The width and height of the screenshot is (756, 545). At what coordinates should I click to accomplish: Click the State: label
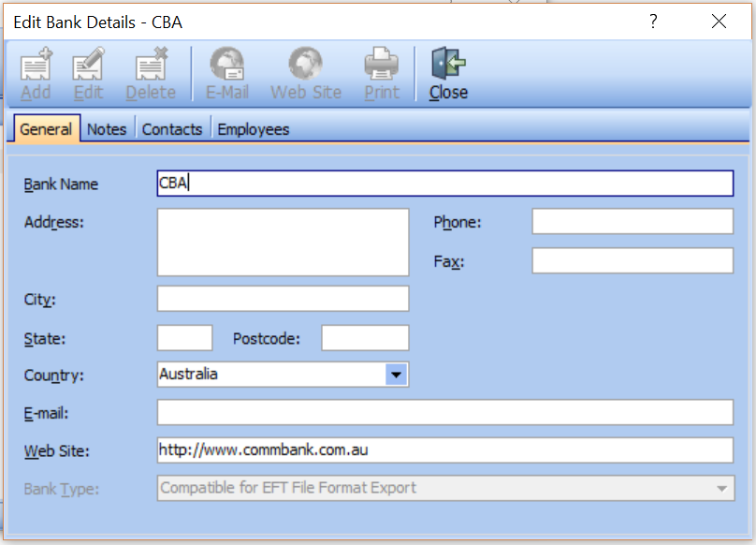[44, 338]
